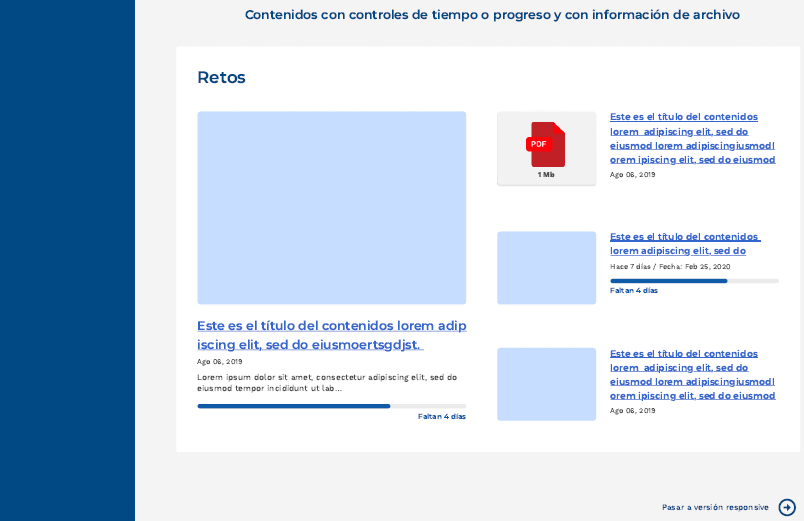The image size is (804, 521).
Task: Open the featured title ending in 'eiusmoertsgdjst.'
Action: click(x=331, y=335)
